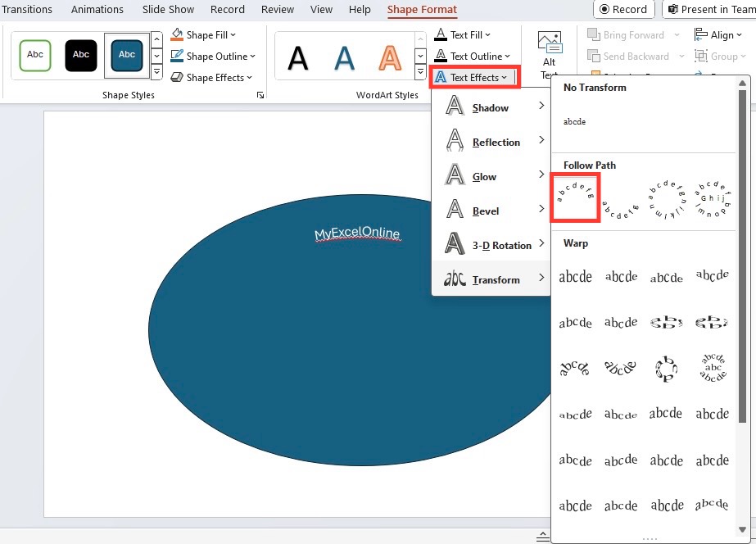The image size is (756, 544).
Task: Select the green outlined Abc shape style
Action: pyautogui.click(x=35, y=55)
